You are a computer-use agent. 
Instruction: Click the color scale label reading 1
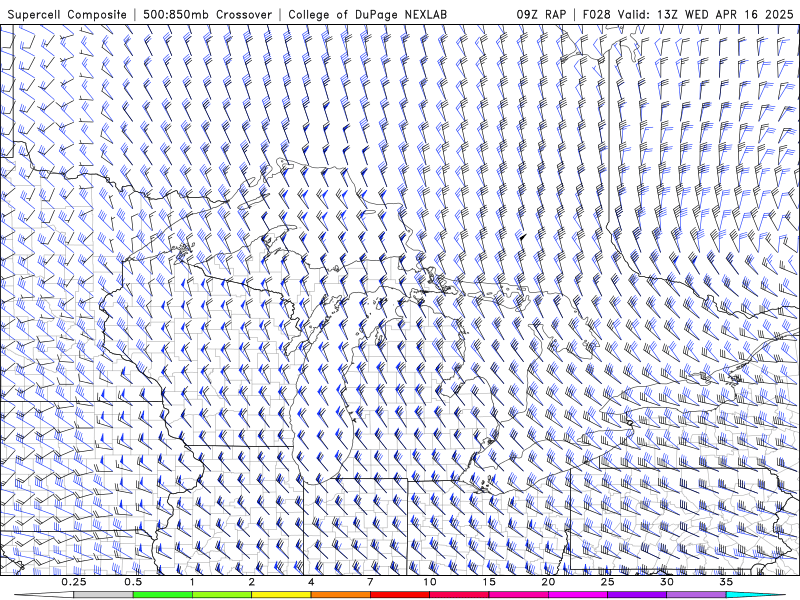coord(192,582)
